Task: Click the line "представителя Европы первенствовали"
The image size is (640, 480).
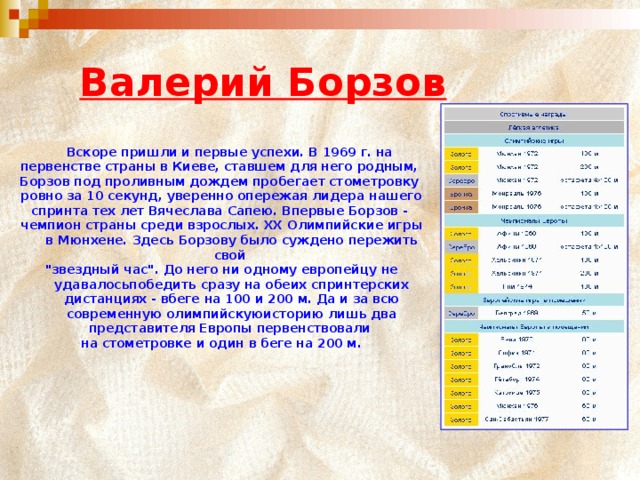Action: pos(229,329)
